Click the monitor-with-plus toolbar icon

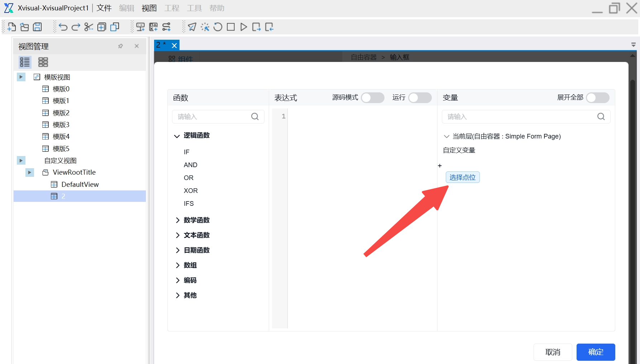tap(140, 27)
